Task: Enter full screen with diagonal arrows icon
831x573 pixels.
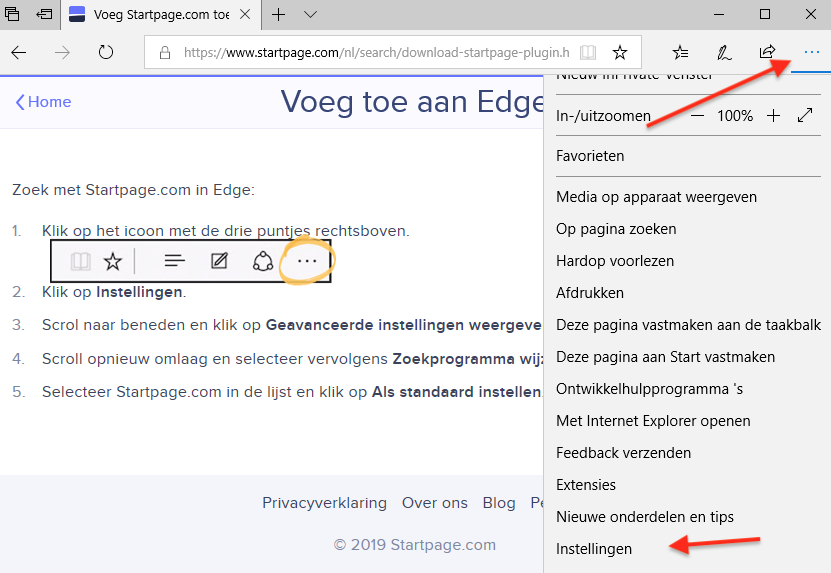Action: [806, 116]
